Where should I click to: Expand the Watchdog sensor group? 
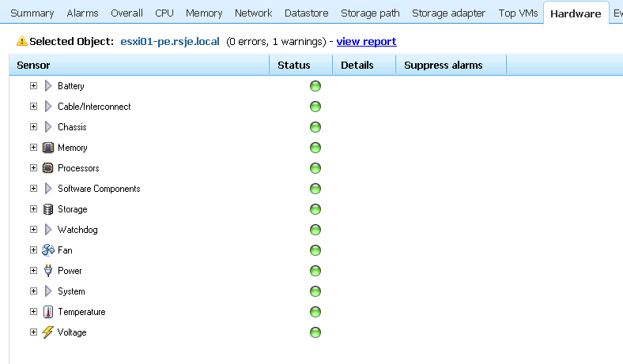point(33,230)
